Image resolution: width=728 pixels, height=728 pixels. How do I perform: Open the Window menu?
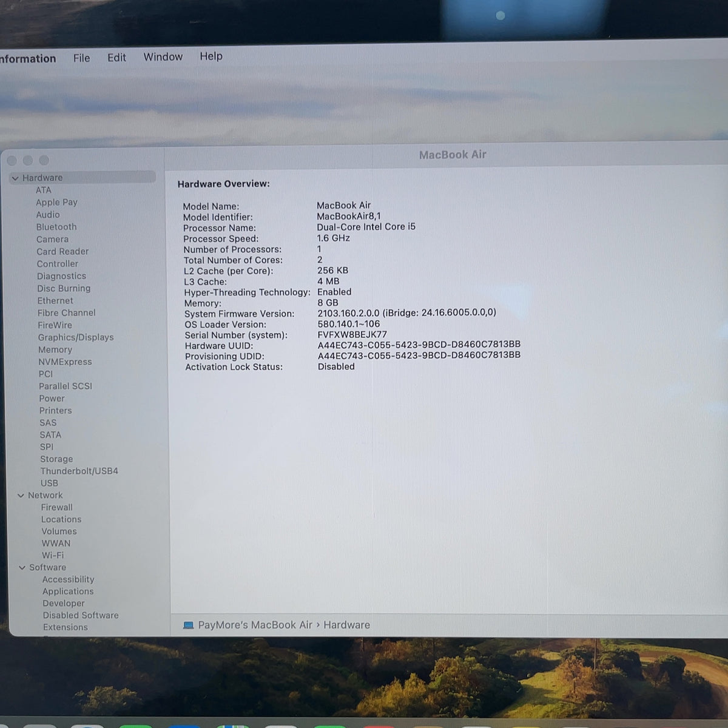pos(163,56)
